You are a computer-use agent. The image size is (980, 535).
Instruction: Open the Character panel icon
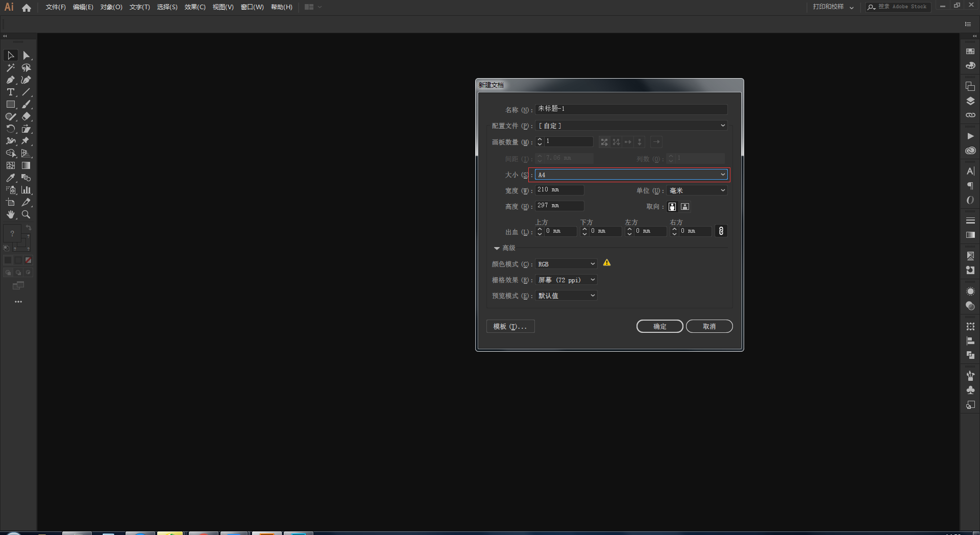tap(970, 171)
